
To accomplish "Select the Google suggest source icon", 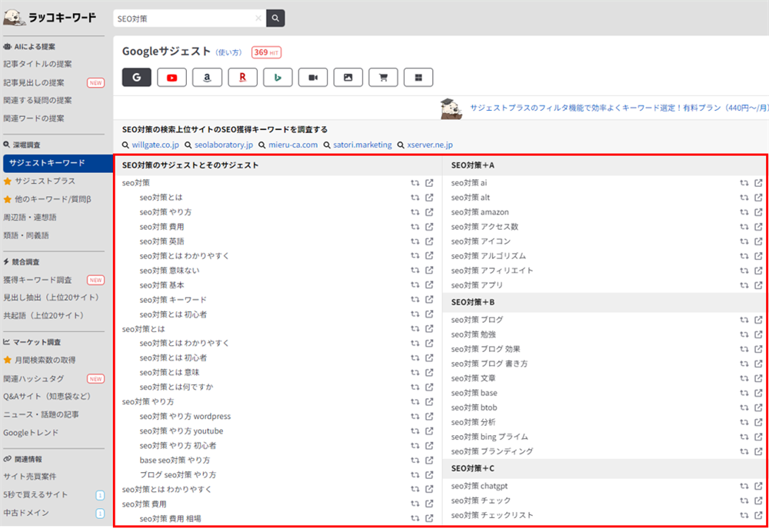I will coord(136,78).
